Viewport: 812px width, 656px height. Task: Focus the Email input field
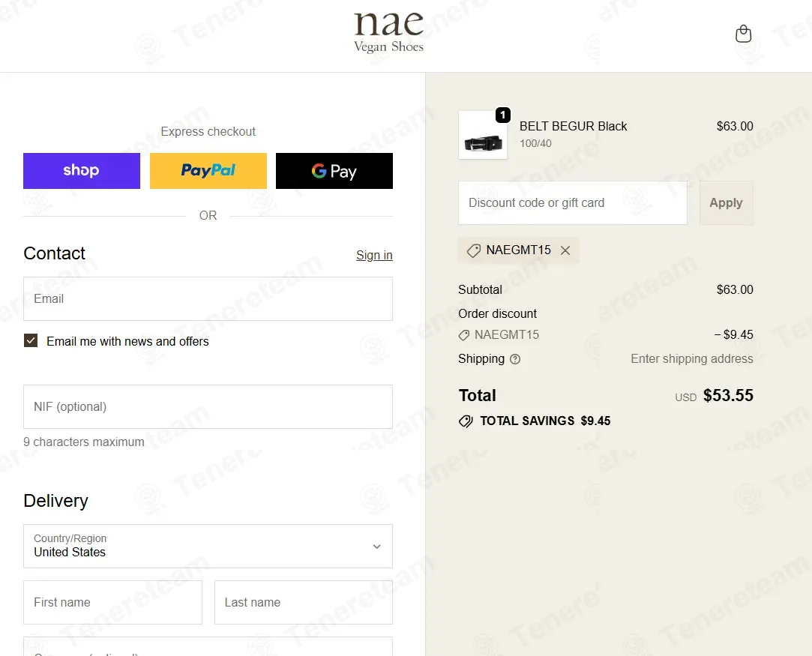click(208, 298)
